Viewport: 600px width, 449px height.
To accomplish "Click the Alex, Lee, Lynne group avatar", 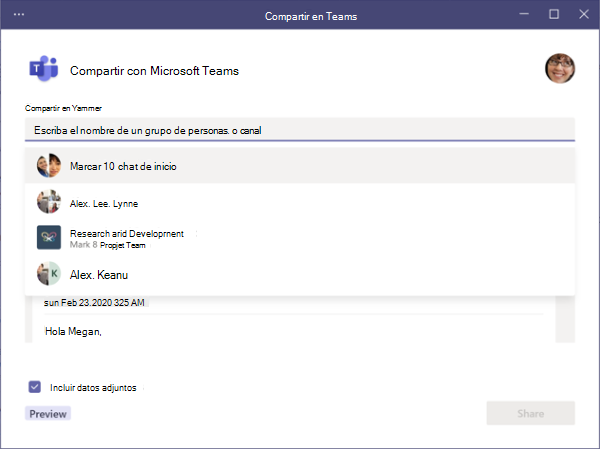I will [x=49, y=201].
